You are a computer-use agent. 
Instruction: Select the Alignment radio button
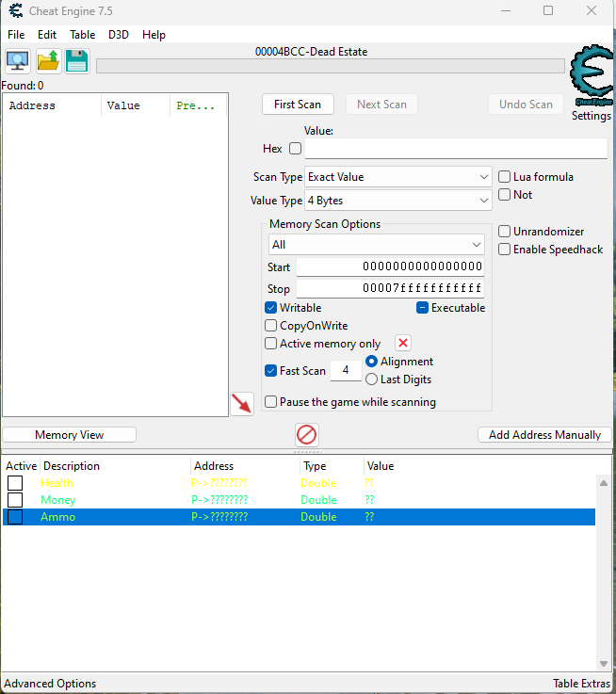tap(371, 362)
